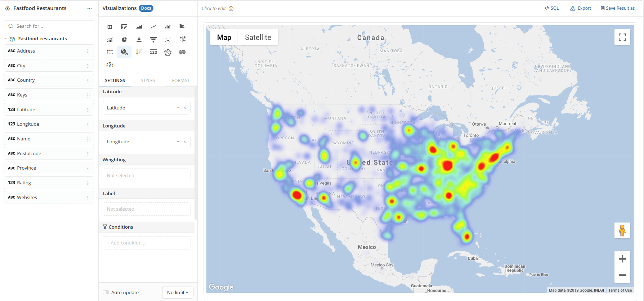The width and height of the screenshot is (644, 301).
Task: Click the Street View pegman icon
Action: pos(622,230)
